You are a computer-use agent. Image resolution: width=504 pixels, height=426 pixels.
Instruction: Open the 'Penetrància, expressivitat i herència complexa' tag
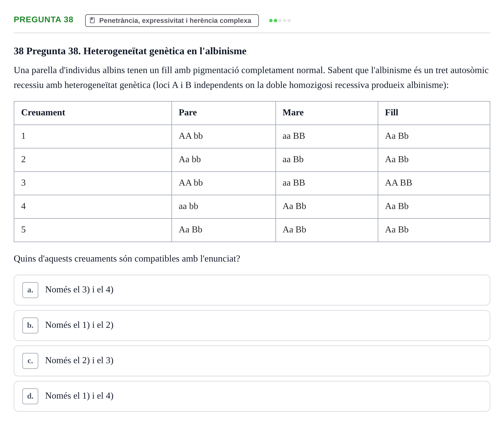click(x=172, y=21)
